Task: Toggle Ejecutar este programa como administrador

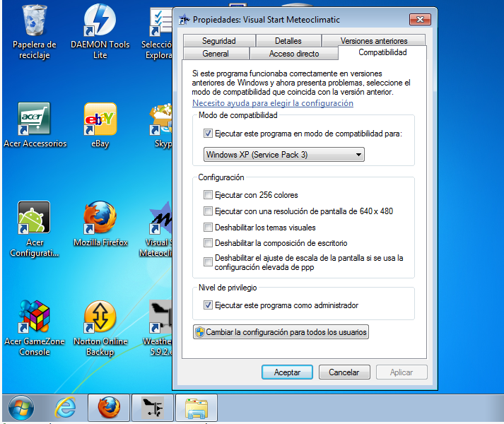Action: point(208,305)
